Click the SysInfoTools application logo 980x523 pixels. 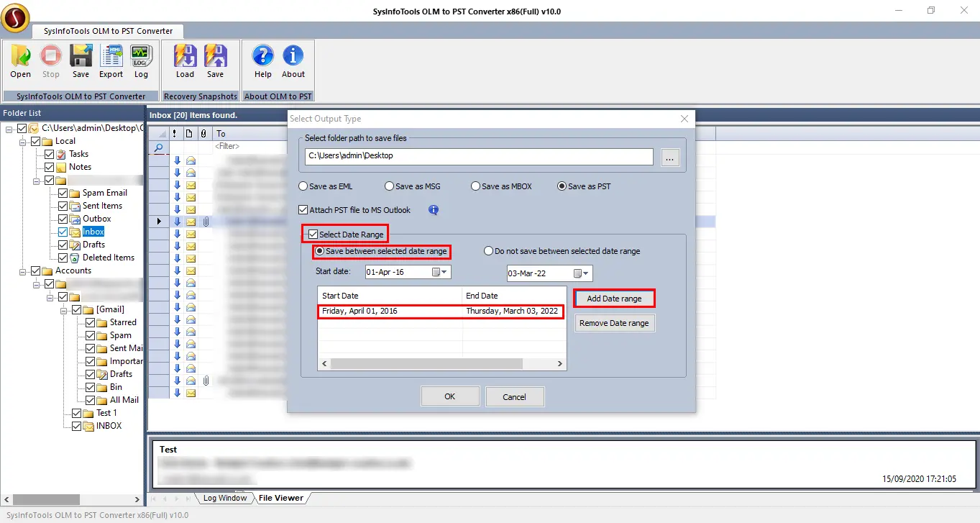(15, 17)
